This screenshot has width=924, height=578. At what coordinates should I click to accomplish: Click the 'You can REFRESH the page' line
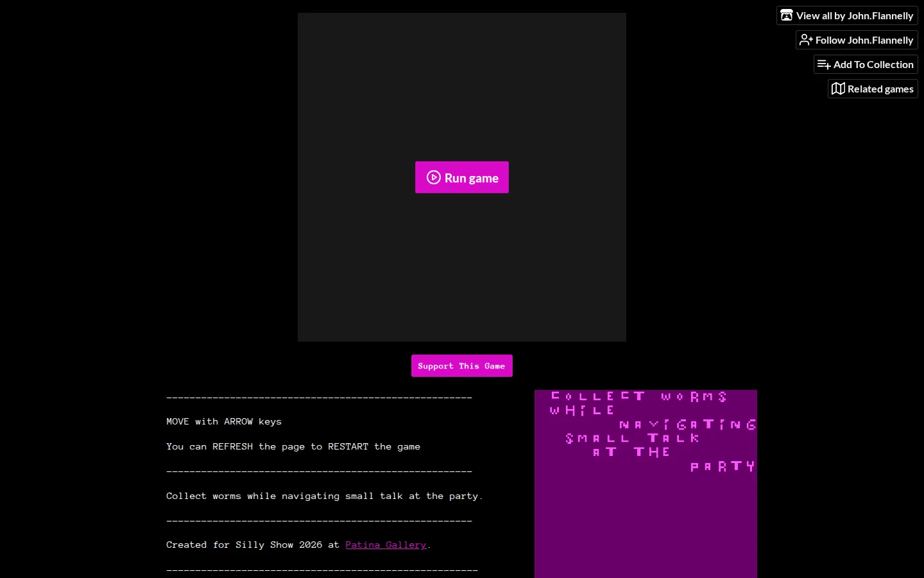tap(293, 446)
